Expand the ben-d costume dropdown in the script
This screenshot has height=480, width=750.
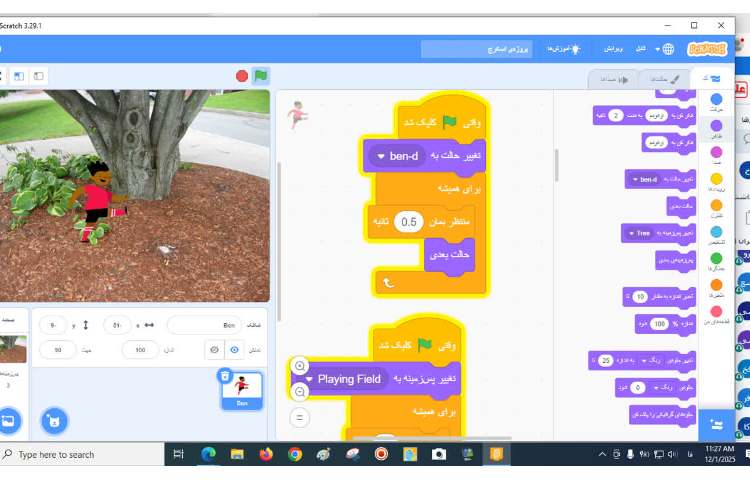(382, 155)
